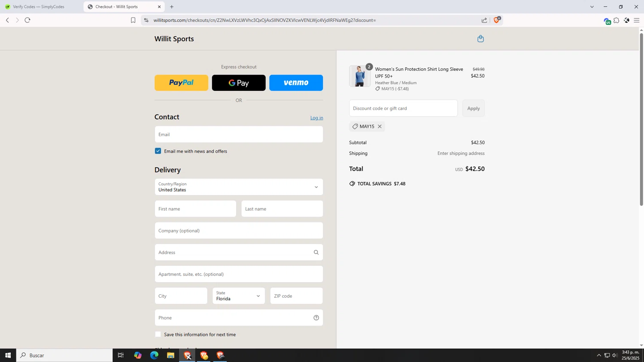Open the US extension icon in toolbar
The image size is (644, 362).
607,21
